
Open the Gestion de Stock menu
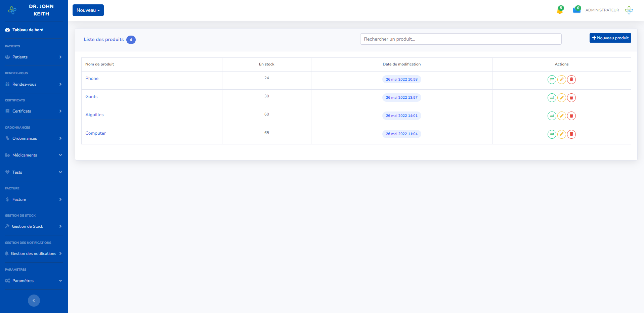click(x=34, y=226)
